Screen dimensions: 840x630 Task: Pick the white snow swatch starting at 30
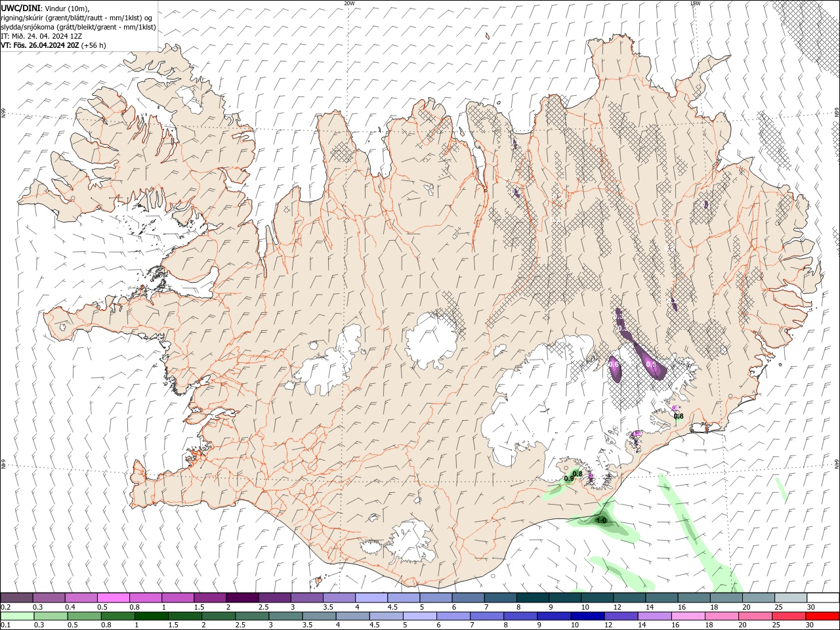click(822, 598)
